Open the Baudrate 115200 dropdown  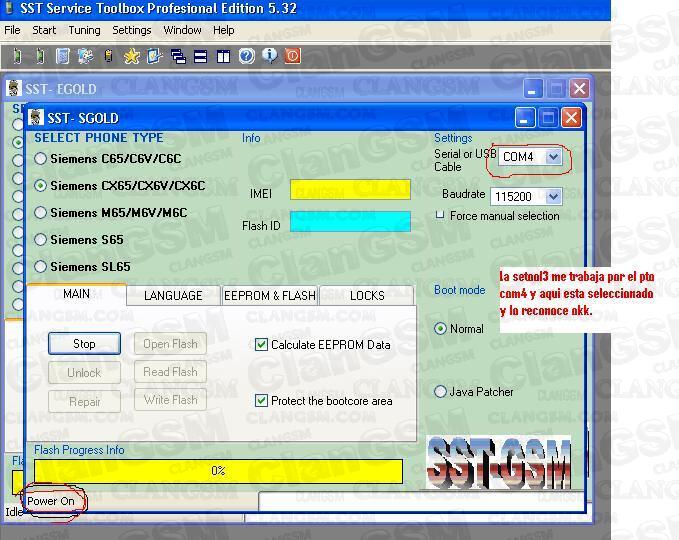[x=553, y=197]
